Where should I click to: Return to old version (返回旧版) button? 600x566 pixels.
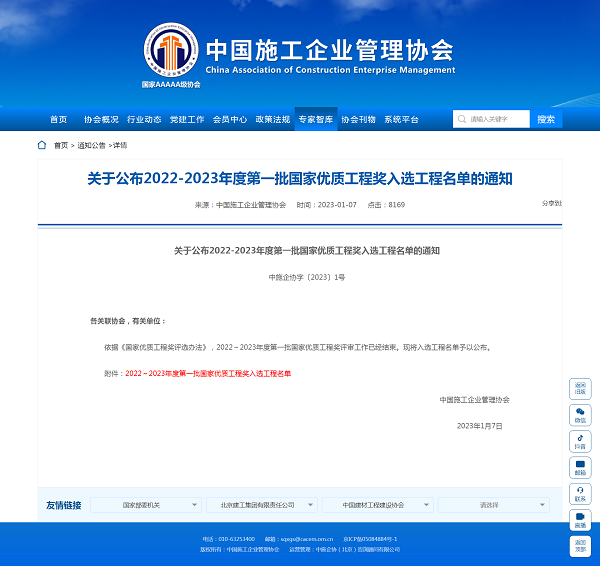(580, 388)
